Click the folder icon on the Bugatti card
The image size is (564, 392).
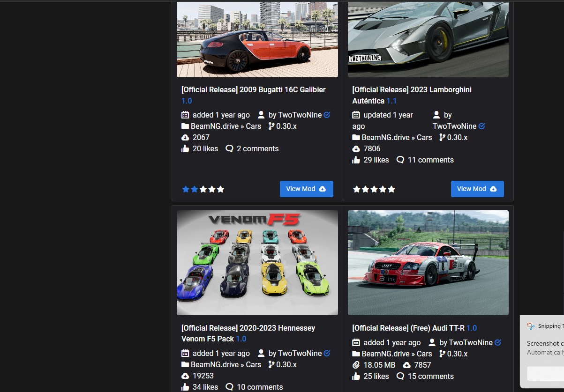pos(185,126)
